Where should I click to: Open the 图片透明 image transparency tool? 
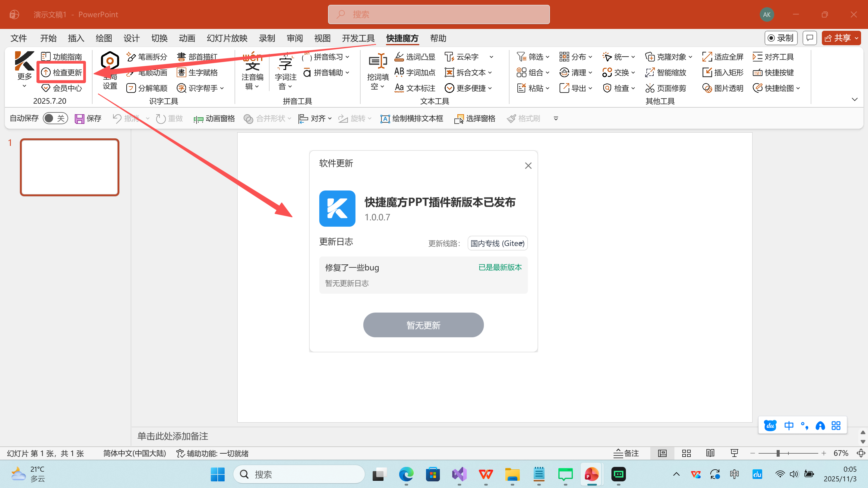tap(722, 88)
